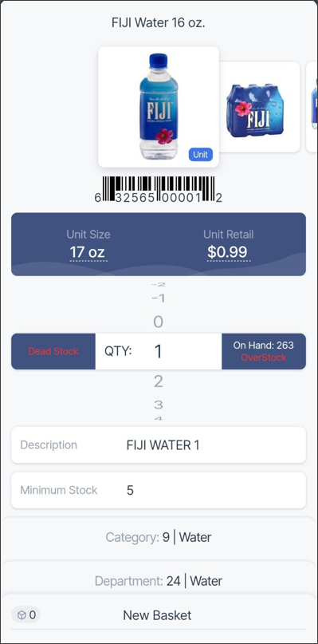The width and height of the screenshot is (318, 644).
Task: Tap the red Dead Stock label
Action: point(53,351)
